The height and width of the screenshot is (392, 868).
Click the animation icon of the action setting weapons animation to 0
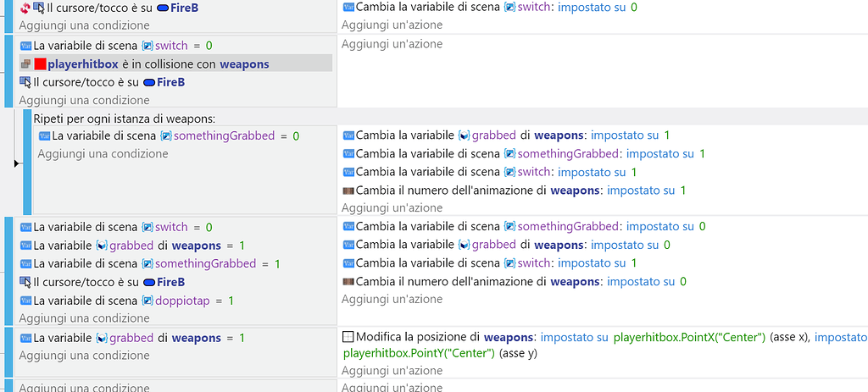[348, 282]
